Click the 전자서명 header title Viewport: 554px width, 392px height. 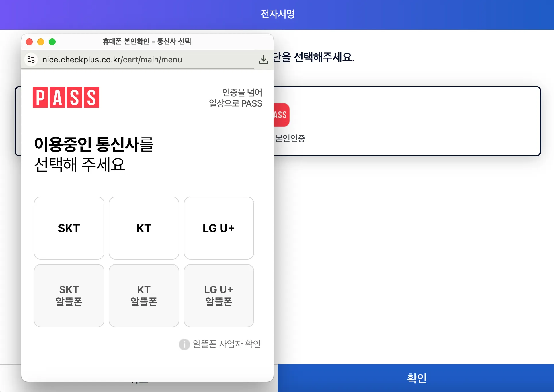[x=277, y=14]
